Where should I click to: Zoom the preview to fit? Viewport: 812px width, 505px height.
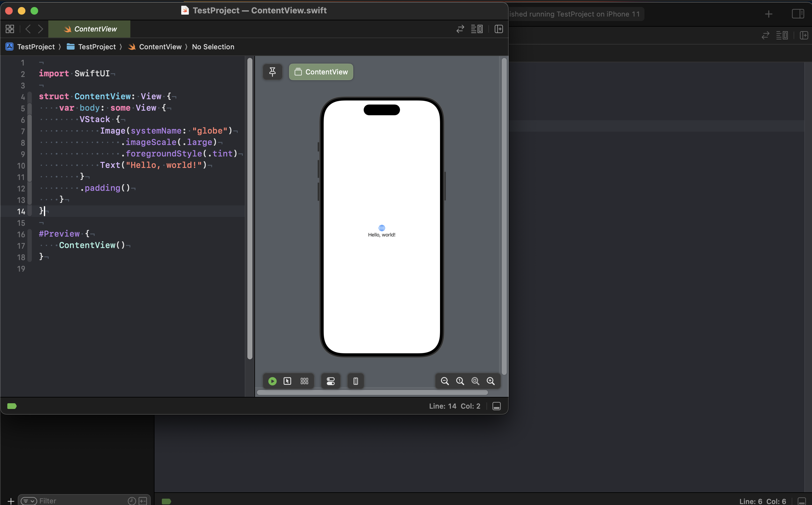click(x=475, y=381)
